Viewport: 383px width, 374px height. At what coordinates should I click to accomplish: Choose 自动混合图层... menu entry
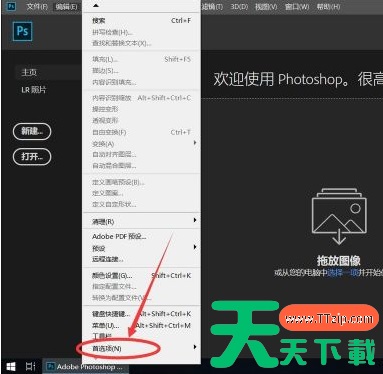(141, 166)
